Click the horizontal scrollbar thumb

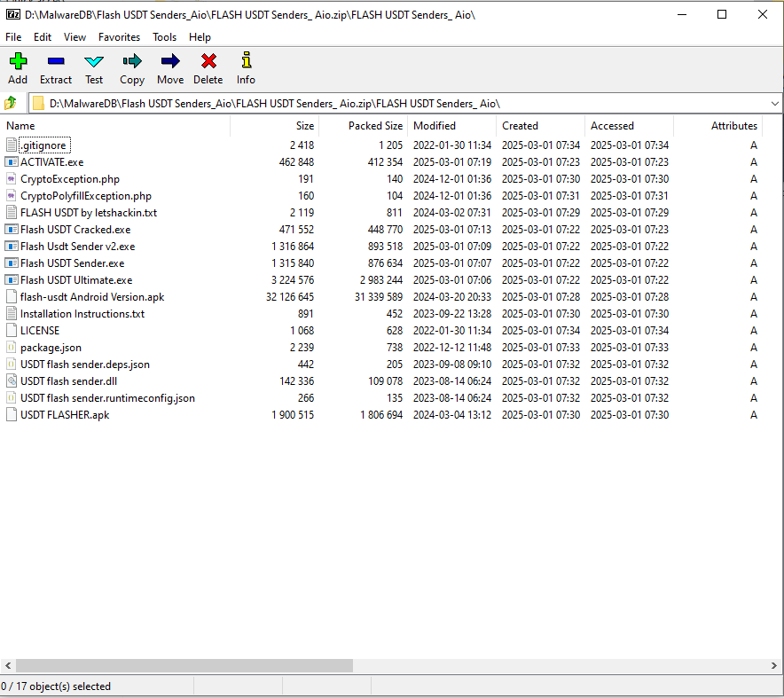pos(184,665)
